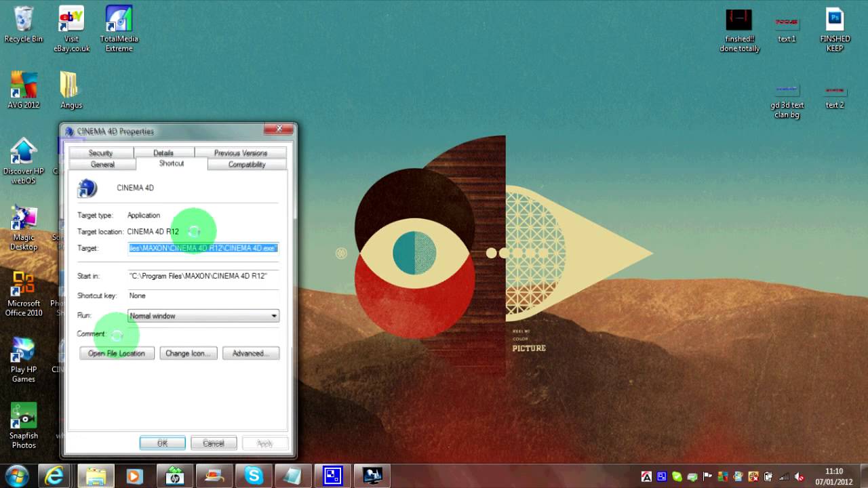Click the Start in path field
Viewport: 868px width, 488px height.
pyautogui.click(x=203, y=276)
